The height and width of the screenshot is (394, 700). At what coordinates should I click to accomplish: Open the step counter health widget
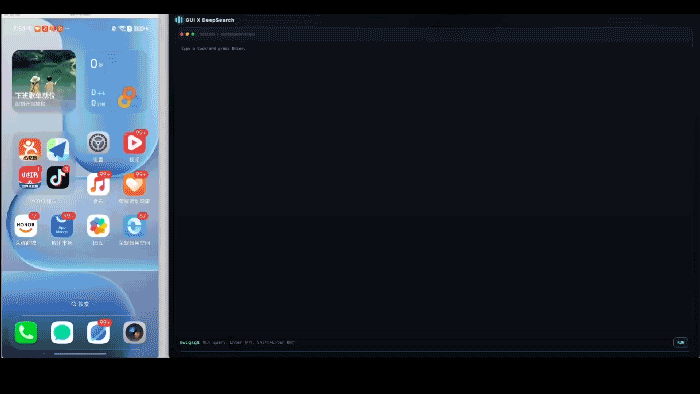tap(116, 81)
